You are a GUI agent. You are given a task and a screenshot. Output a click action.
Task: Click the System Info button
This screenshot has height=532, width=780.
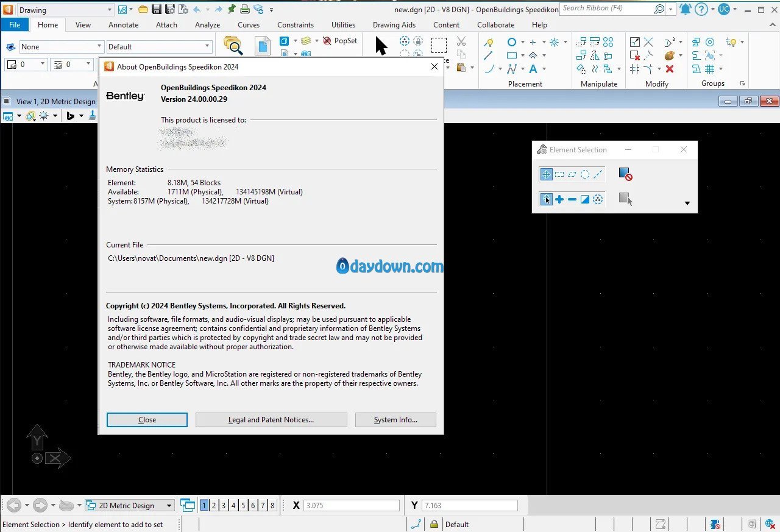click(x=395, y=420)
